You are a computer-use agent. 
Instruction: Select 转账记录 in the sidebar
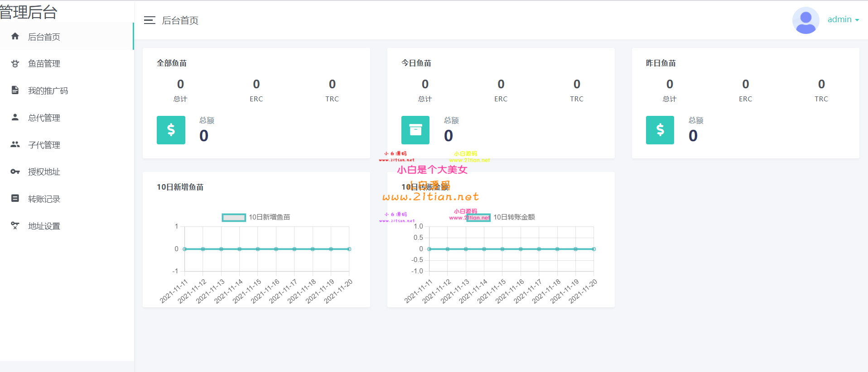click(x=44, y=199)
